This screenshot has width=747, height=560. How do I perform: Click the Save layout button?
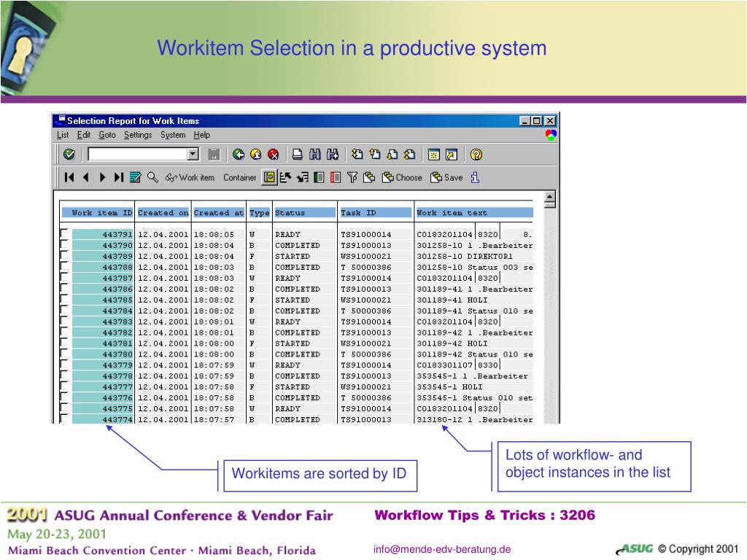click(x=446, y=178)
